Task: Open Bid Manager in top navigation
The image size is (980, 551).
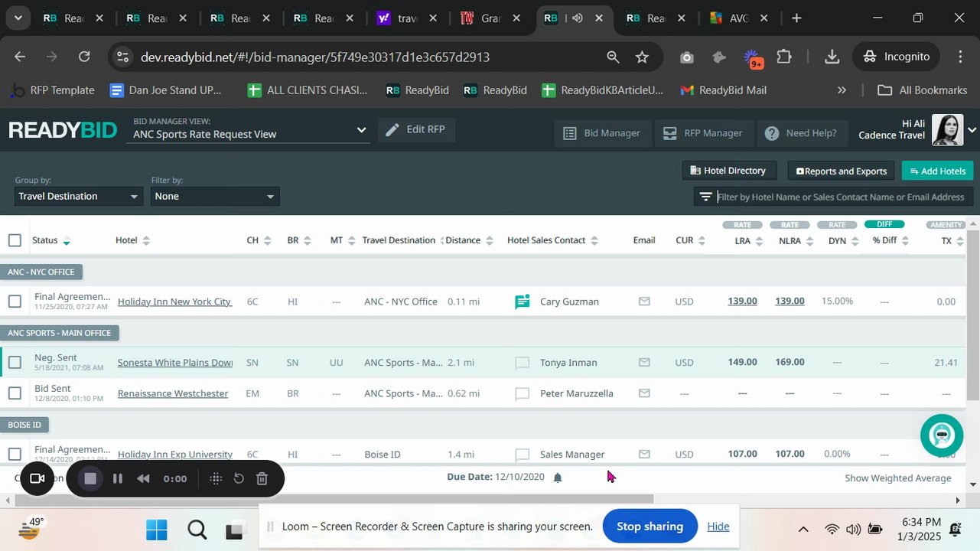Action: (x=602, y=133)
